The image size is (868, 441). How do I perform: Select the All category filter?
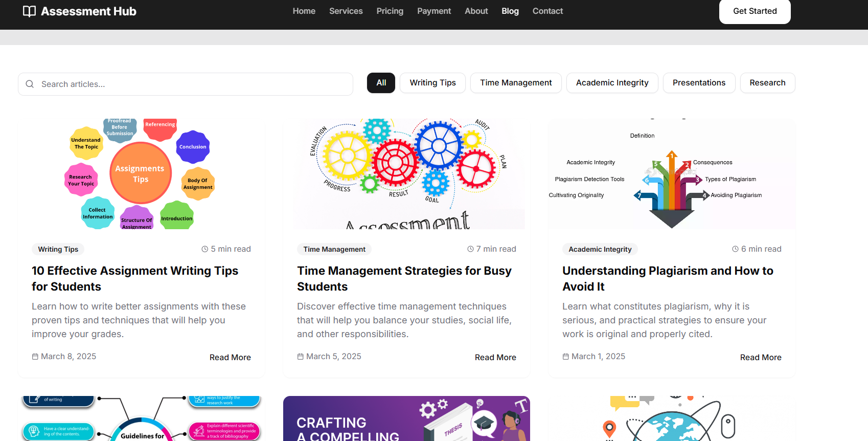pyautogui.click(x=381, y=83)
